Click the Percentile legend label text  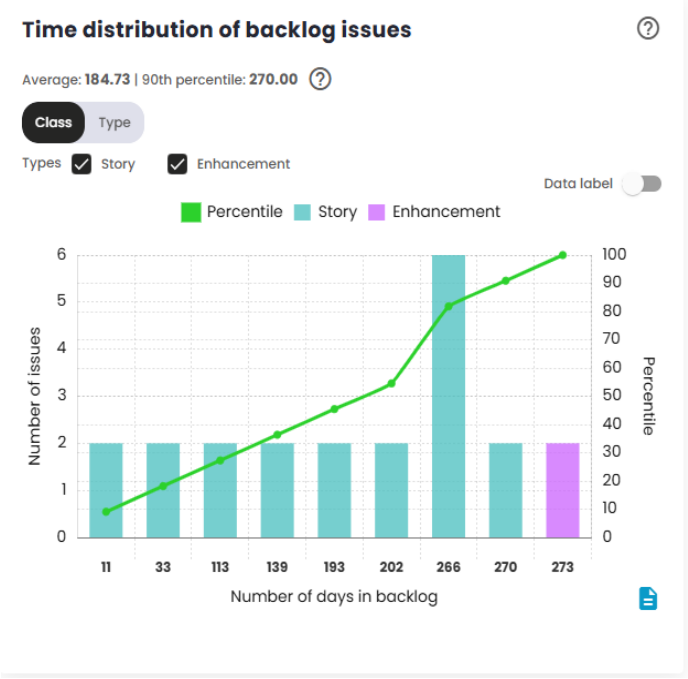(x=244, y=212)
